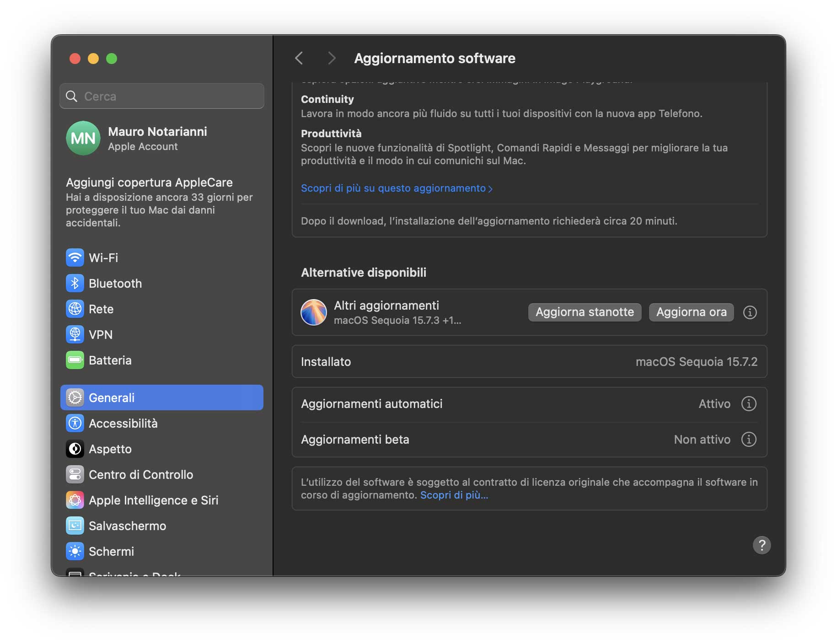Open Rete settings via the globe icon
The width and height of the screenshot is (837, 644).
[75, 309]
